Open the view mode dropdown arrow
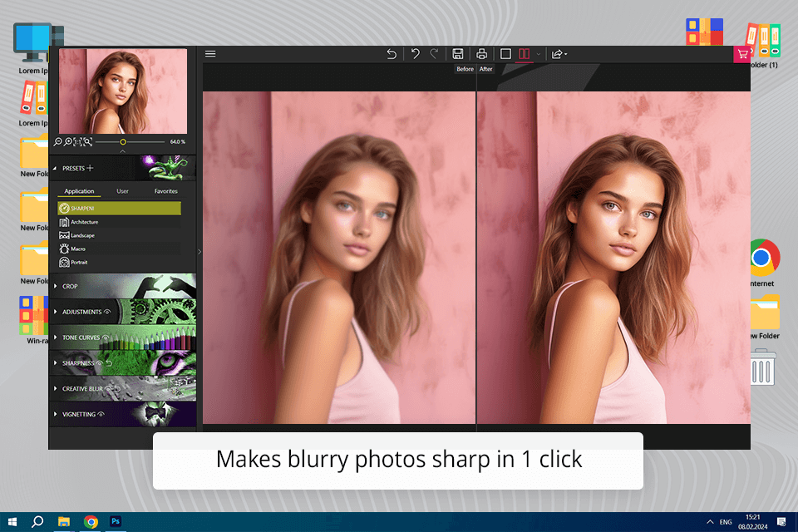The width and height of the screenshot is (798, 532). (539, 55)
